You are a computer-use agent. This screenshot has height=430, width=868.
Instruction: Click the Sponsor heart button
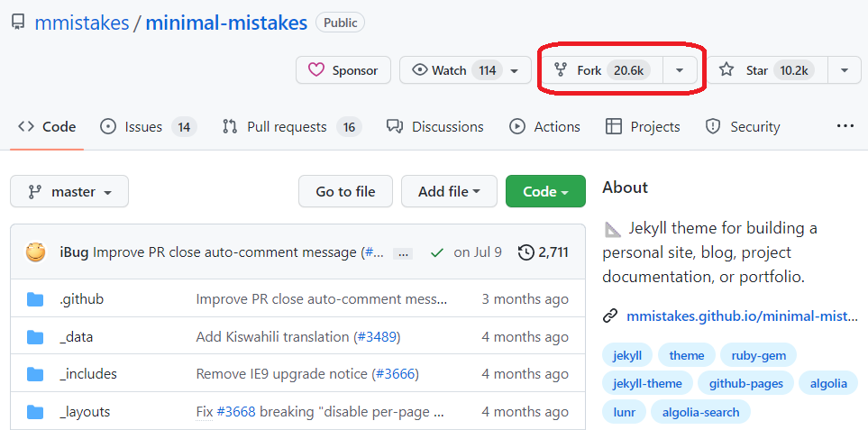[343, 70]
